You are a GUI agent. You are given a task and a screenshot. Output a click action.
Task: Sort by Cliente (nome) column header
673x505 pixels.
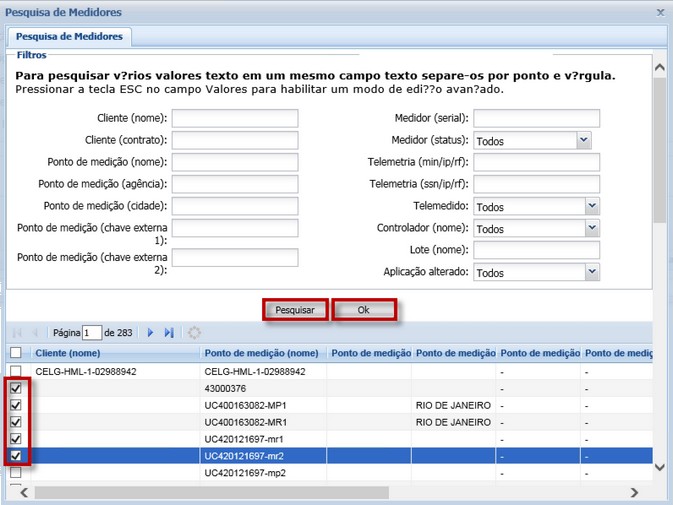coord(68,353)
